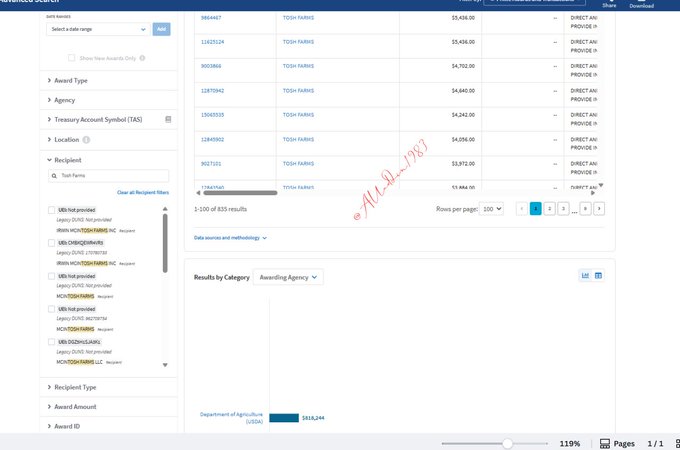Click the Share icon in header
The height and width of the screenshot is (450, 680).
pyautogui.click(x=610, y=4)
